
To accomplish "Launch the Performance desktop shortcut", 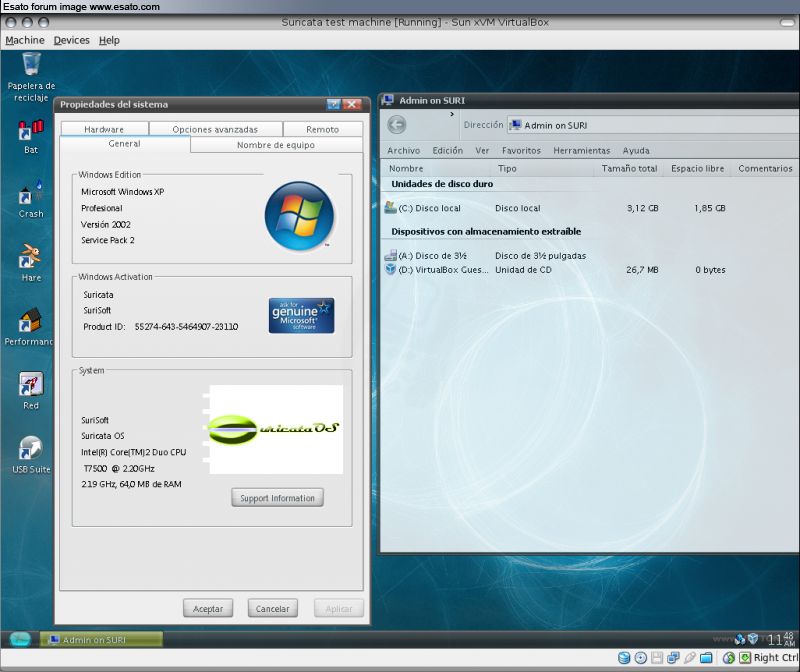I will (29, 327).
